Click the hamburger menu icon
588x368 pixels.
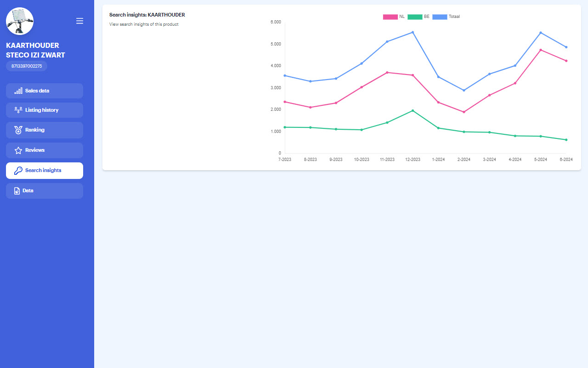click(x=79, y=21)
